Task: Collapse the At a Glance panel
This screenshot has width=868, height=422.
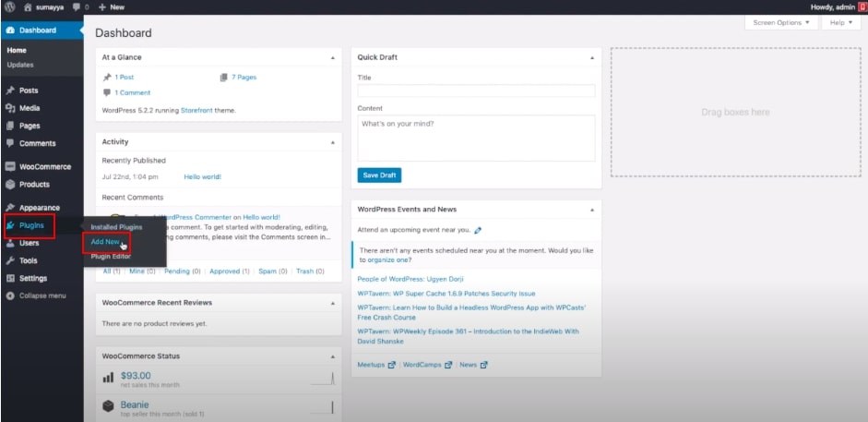Action: click(x=333, y=57)
